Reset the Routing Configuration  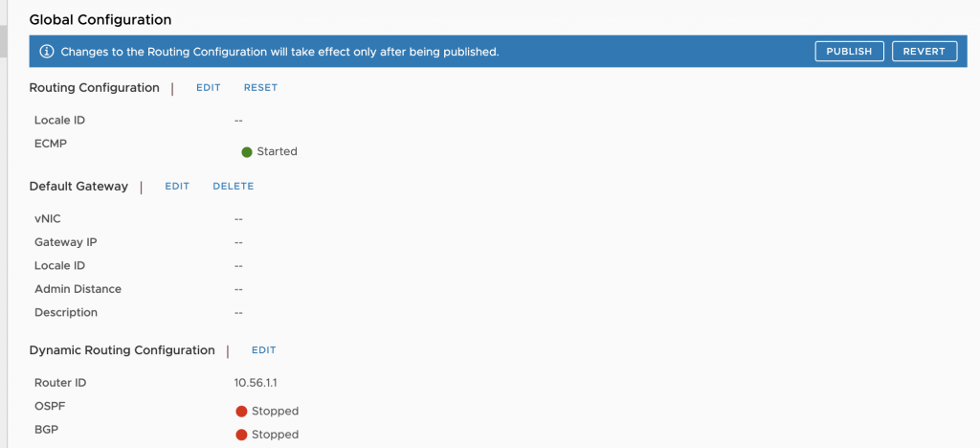point(260,87)
